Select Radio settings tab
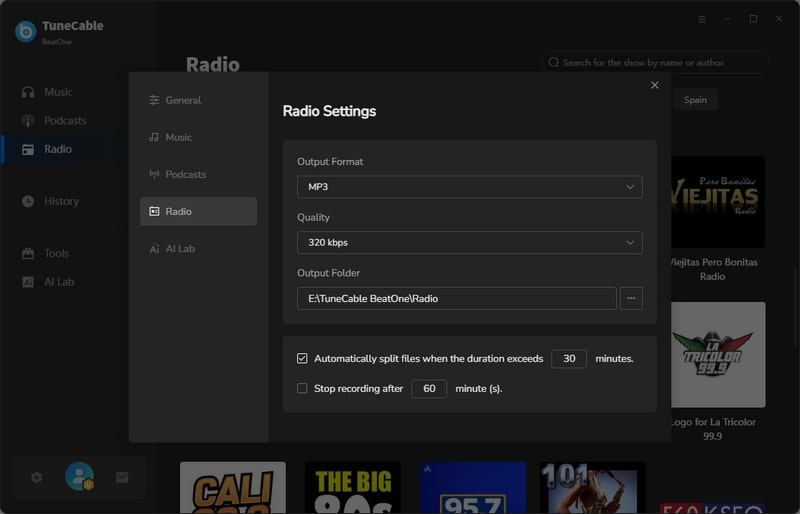This screenshot has height=514, width=800. click(x=198, y=211)
